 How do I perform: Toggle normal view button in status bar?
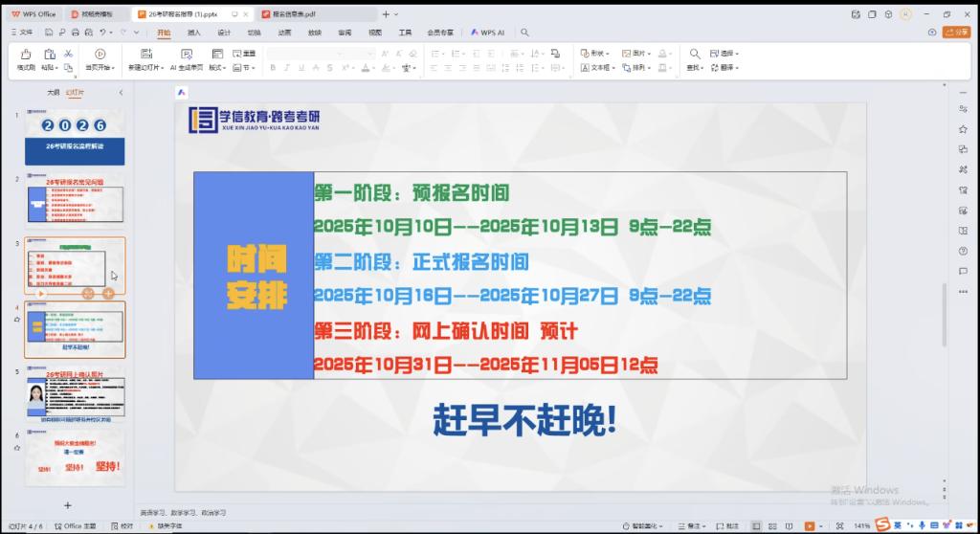756,526
